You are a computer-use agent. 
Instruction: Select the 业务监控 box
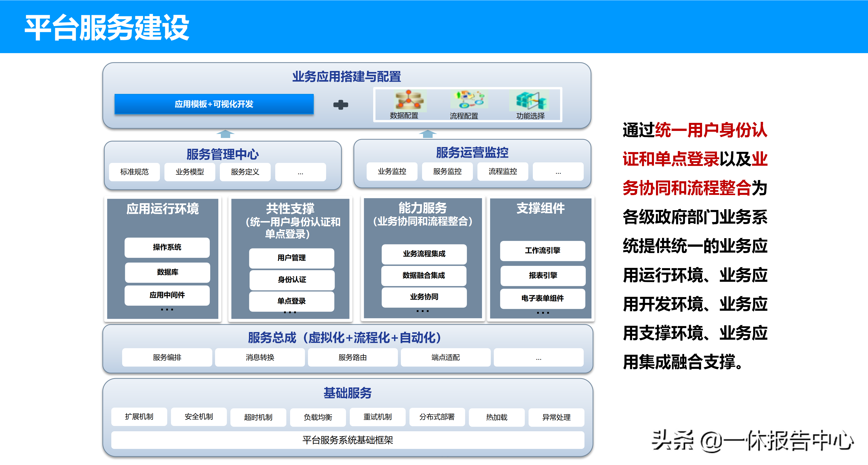(392, 171)
